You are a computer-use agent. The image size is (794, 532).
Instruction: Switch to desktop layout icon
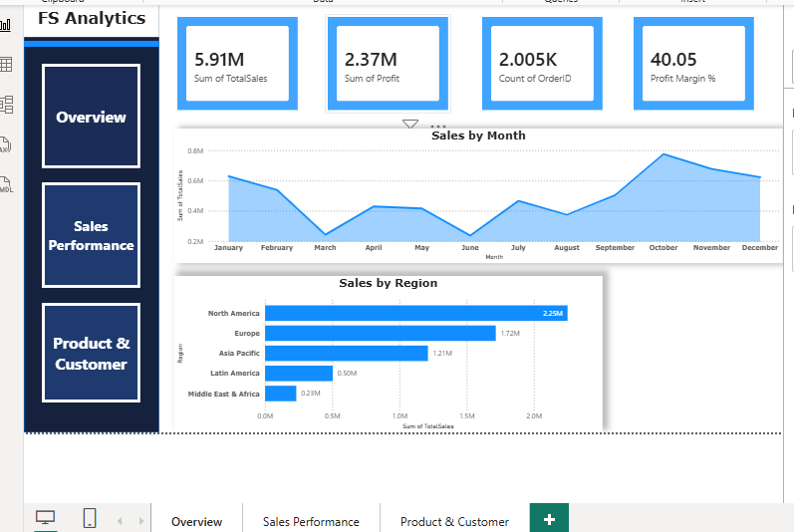click(x=45, y=517)
